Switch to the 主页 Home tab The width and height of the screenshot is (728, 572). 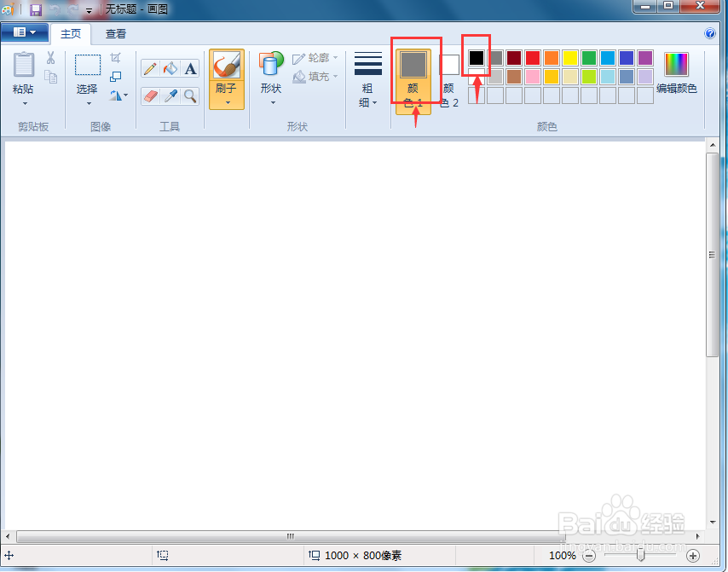pos(71,33)
